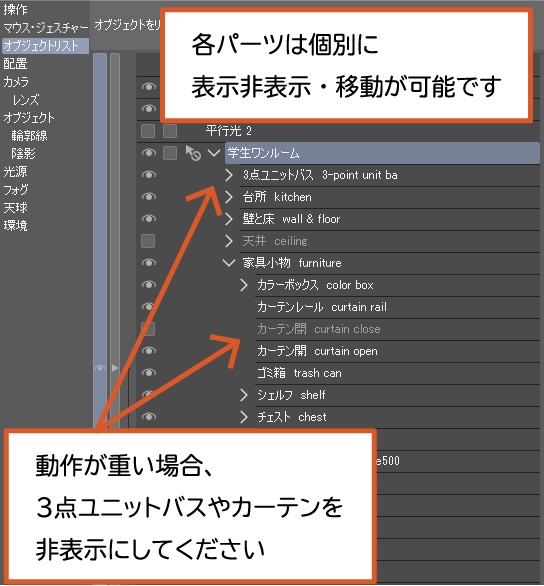Toggle lock checkbox of 平行光 2

pos(170,131)
